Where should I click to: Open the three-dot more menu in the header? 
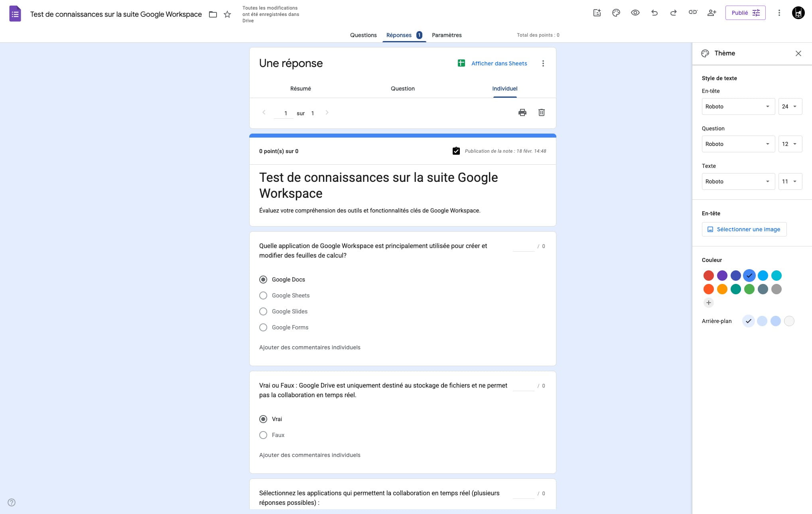[x=779, y=13]
